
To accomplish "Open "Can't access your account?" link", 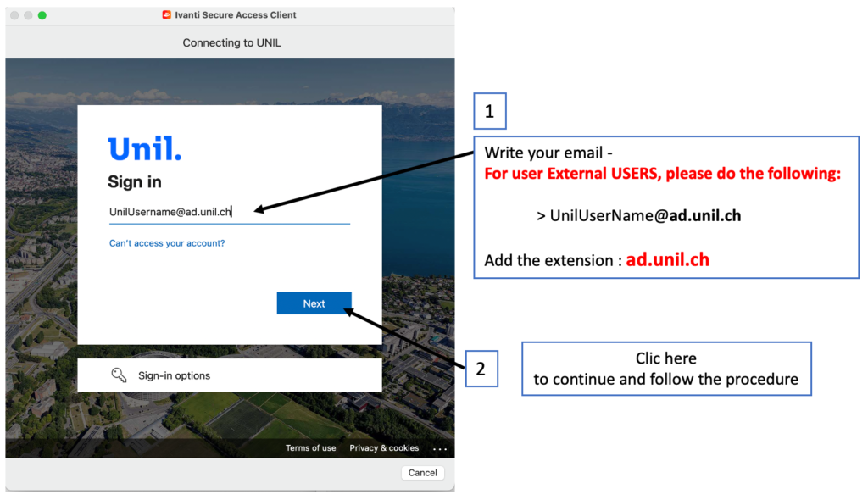I will pyautogui.click(x=167, y=243).
